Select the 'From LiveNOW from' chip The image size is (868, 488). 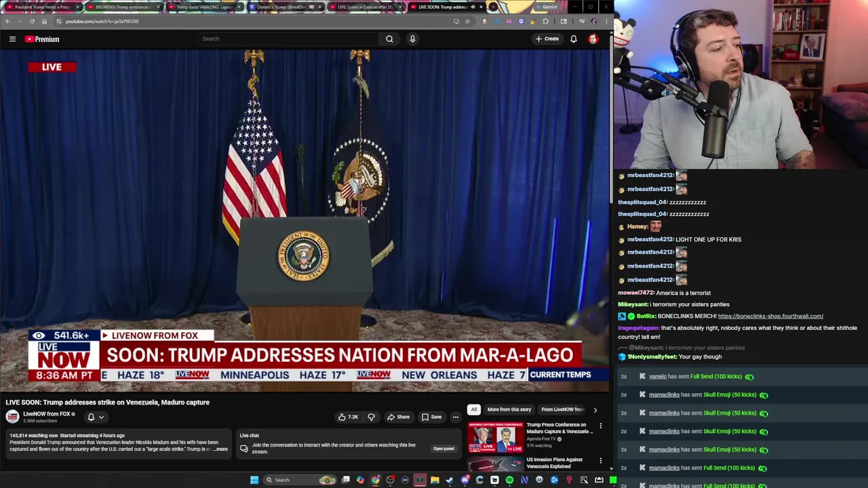tap(562, 409)
